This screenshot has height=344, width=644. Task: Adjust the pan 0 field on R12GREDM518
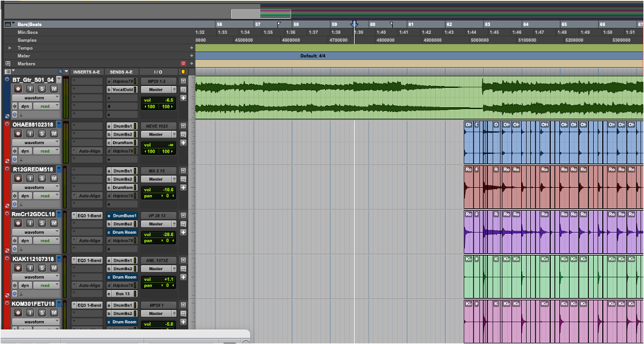159,196
